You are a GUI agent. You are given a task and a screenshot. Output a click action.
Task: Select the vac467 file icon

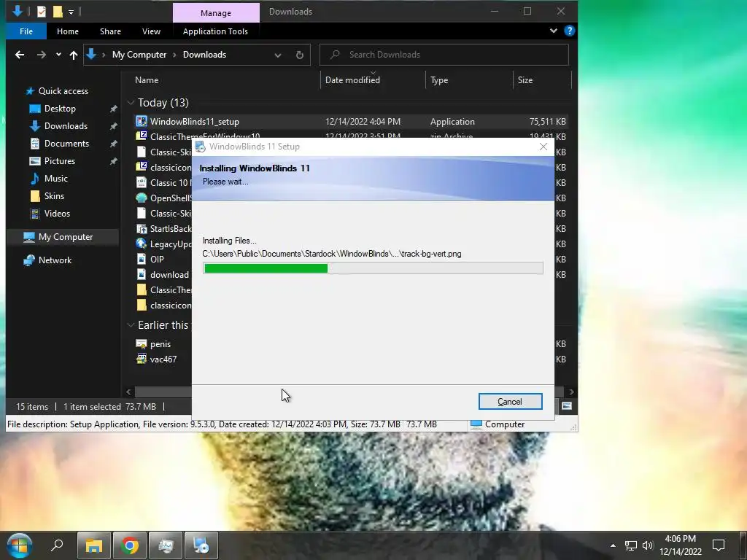click(141, 359)
